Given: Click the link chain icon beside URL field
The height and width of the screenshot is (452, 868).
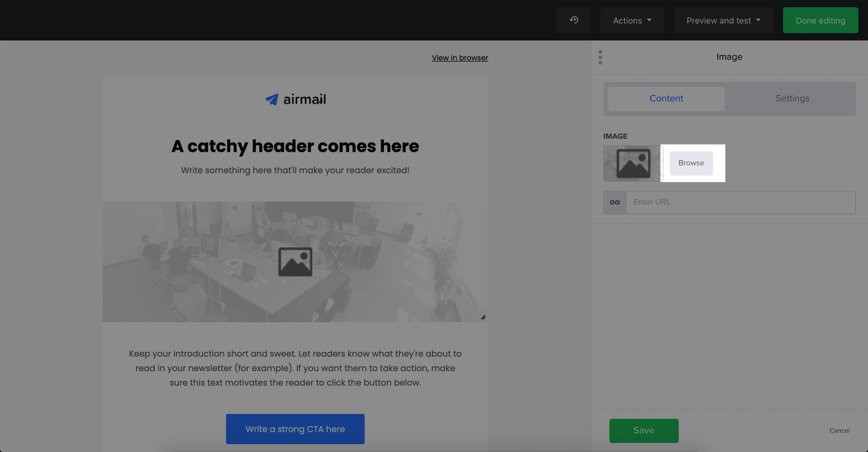Looking at the screenshot, I should click(x=615, y=202).
